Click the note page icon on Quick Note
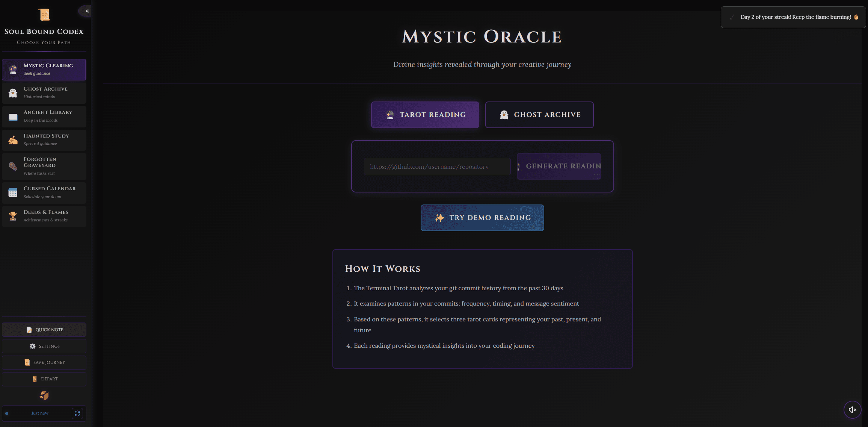This screenshot has width=868, height=427. 29,330
